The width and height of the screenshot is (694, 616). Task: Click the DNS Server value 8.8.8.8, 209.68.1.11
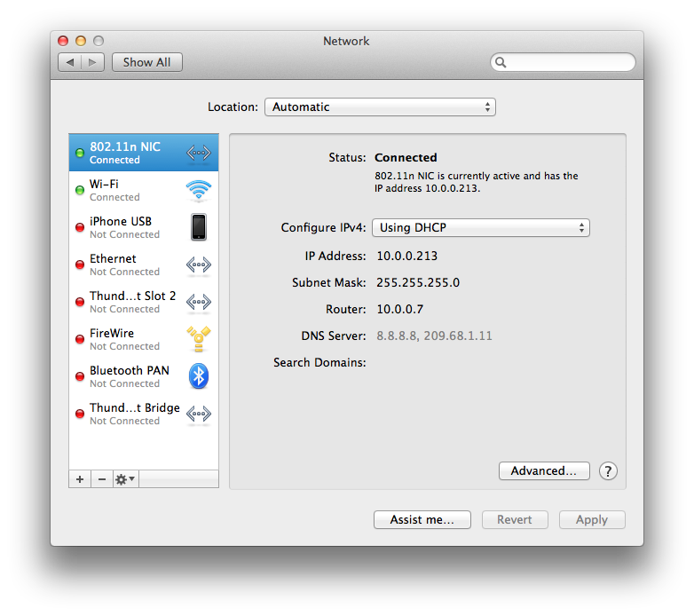click(x=434, y=336)
